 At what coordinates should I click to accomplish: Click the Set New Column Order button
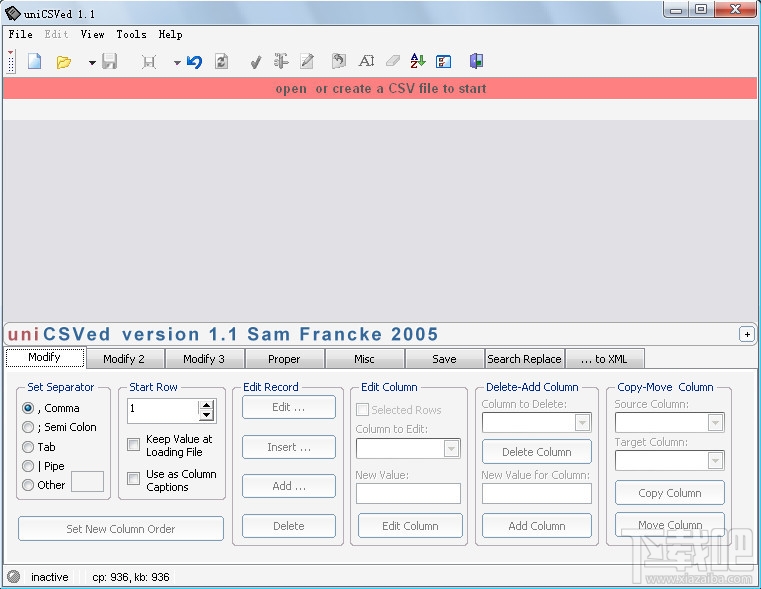click(x=121, y=529)
